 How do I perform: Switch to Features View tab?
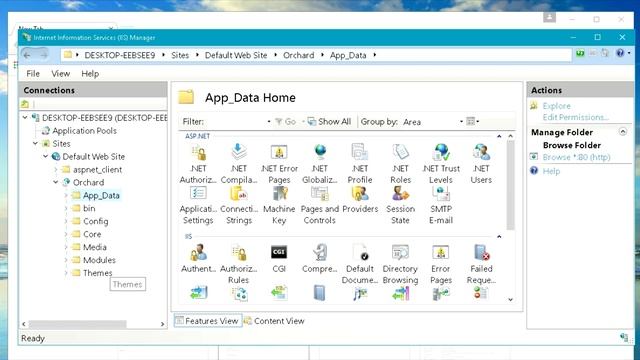[x=208, y=321]
